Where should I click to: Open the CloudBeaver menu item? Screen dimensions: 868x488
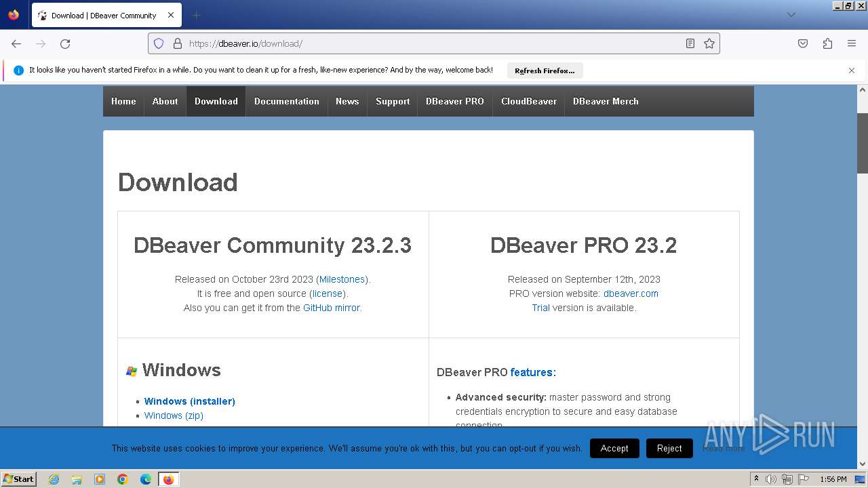(529, 101)
